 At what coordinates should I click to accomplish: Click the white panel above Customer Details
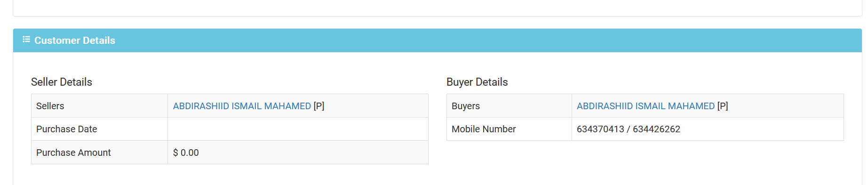click(437, 8)
